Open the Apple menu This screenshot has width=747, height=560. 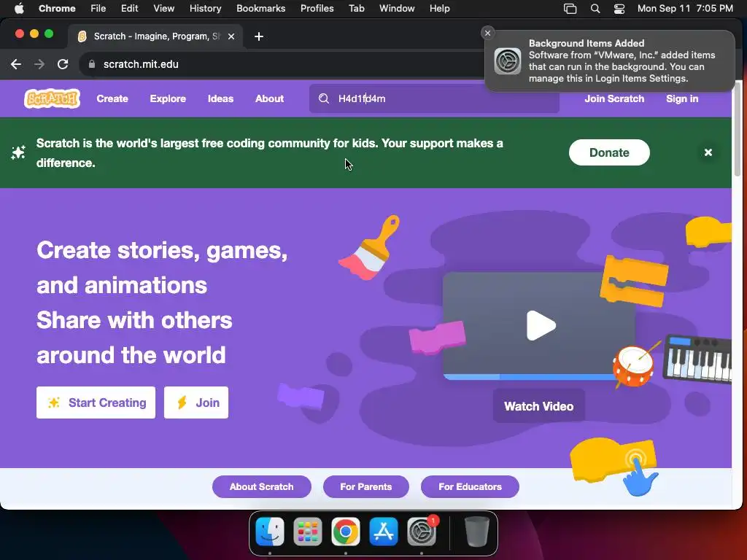(x=19, y=9)
